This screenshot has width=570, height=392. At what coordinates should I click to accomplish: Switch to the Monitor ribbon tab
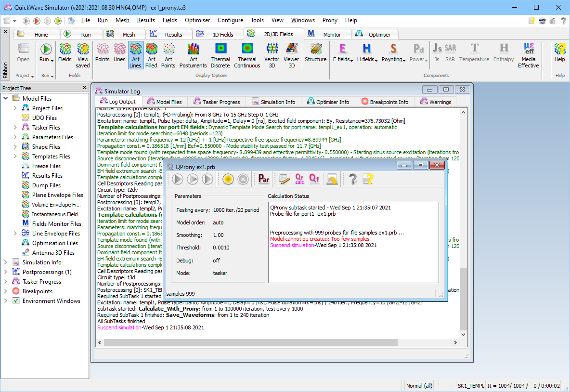[327, 34]
